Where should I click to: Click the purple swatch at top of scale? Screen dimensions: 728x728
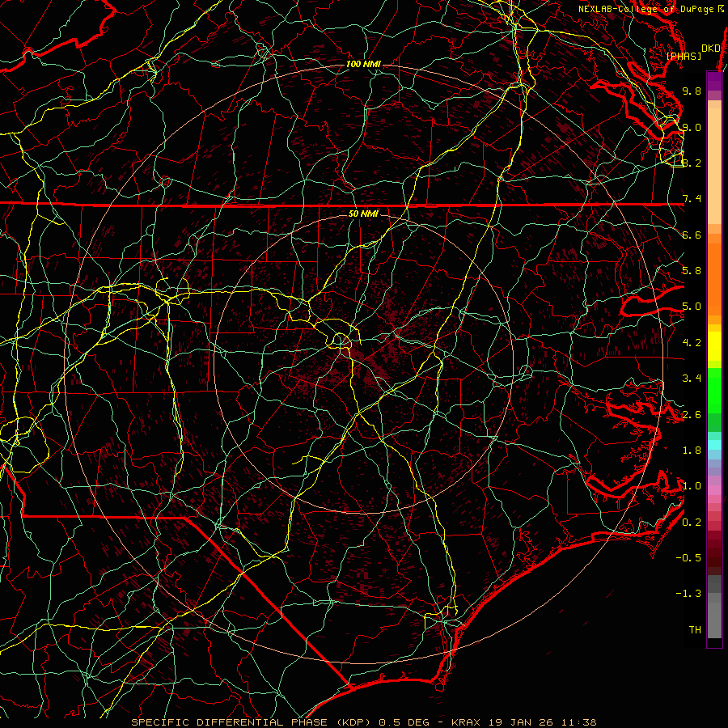pyautogui.click(x=714, y=81)
